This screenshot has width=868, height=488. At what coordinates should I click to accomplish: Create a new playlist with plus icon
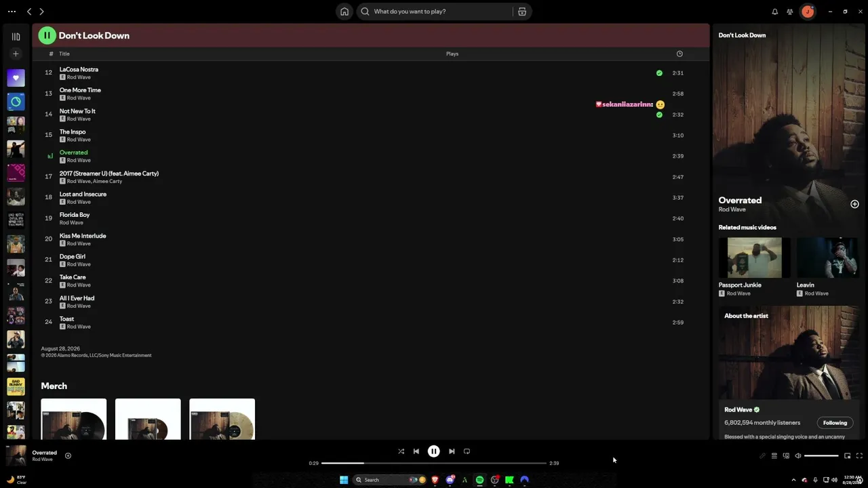pos(16,54)
